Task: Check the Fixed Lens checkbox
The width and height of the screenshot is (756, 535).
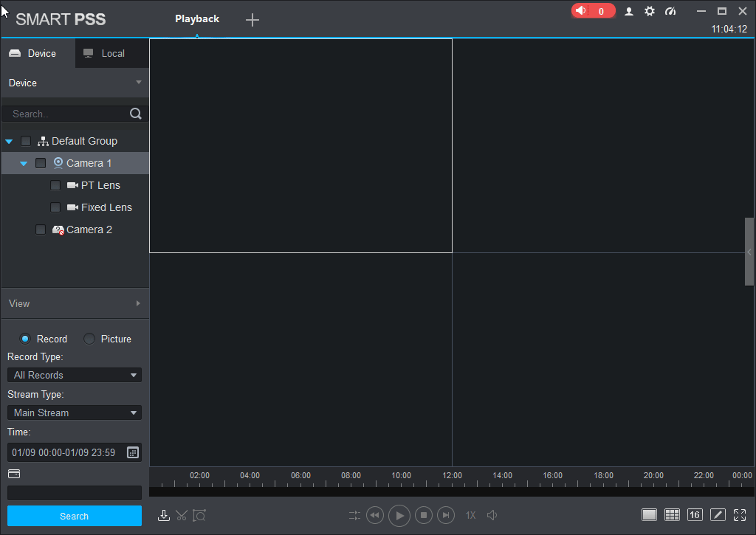Action: 55,207
